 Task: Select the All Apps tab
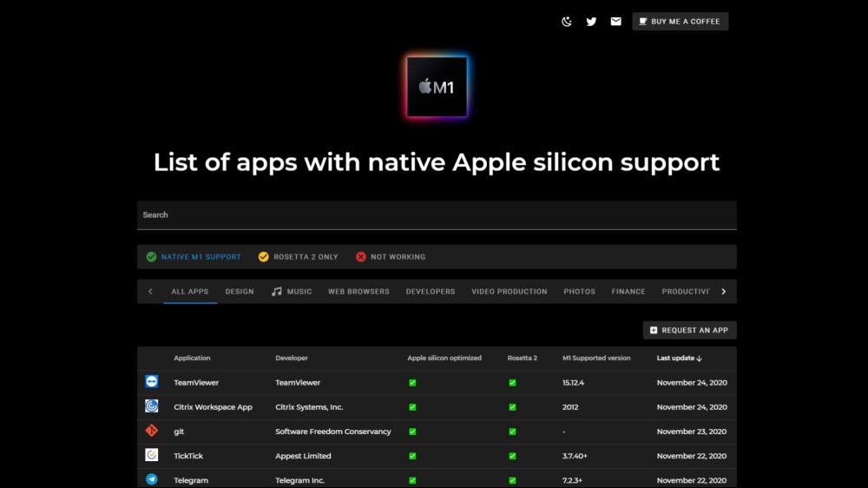(x=190, y=292)
